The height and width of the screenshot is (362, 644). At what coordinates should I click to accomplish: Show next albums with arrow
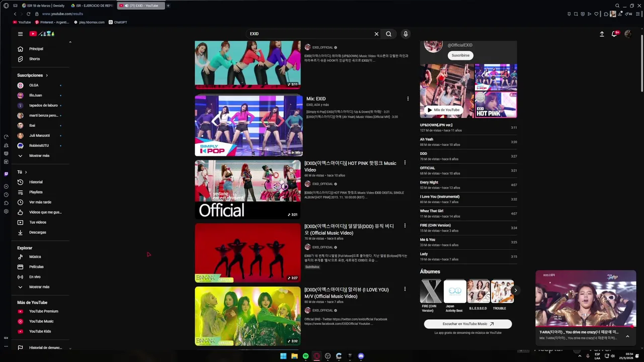(x=515, y=290)
